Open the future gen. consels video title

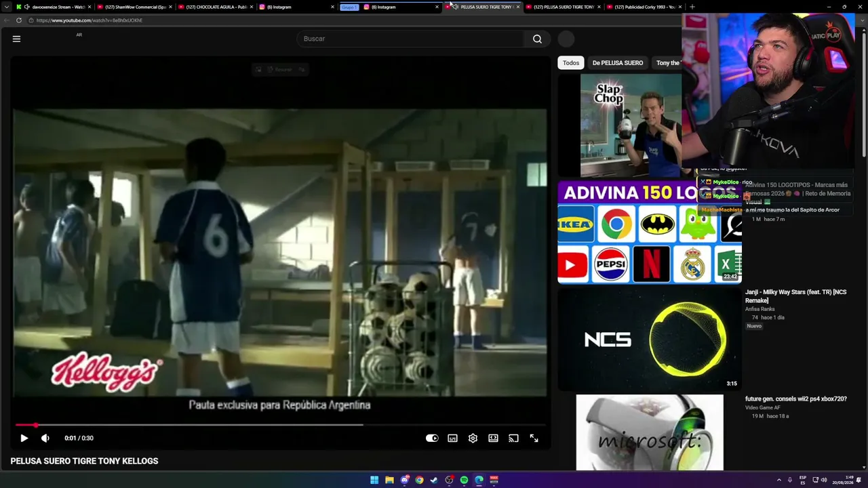pyautogui.click(x=796, y=399)
